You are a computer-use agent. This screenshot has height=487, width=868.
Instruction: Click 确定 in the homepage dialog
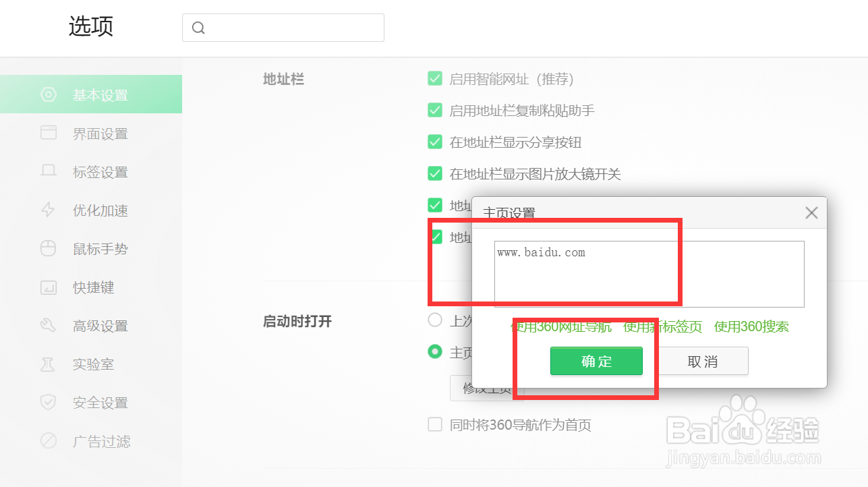click(x=596, y=361)
